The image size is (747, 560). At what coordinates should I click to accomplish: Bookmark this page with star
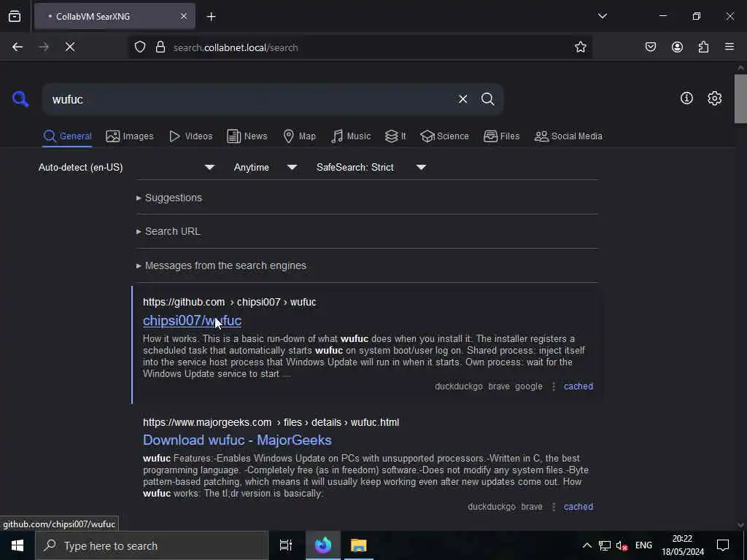(580, 47)
